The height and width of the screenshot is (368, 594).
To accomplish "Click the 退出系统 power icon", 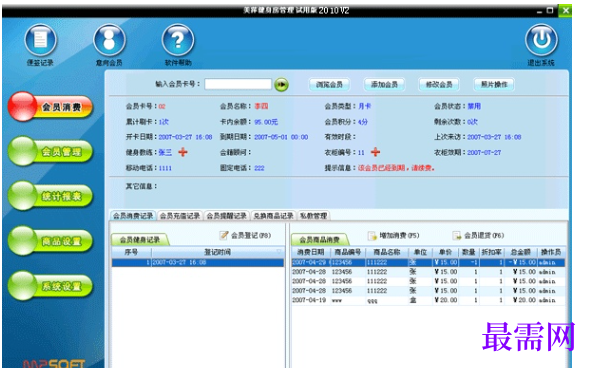I will [x=541, y=40].
